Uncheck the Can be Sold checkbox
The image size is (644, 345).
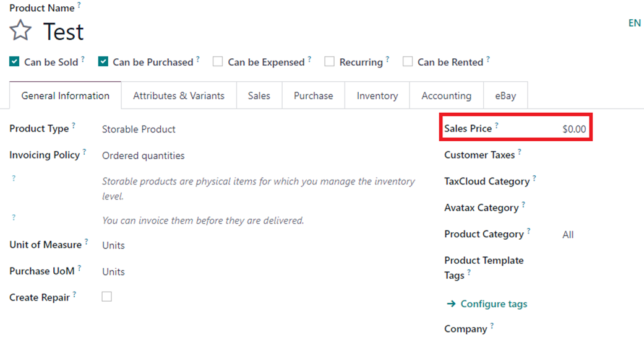point(14,62)
